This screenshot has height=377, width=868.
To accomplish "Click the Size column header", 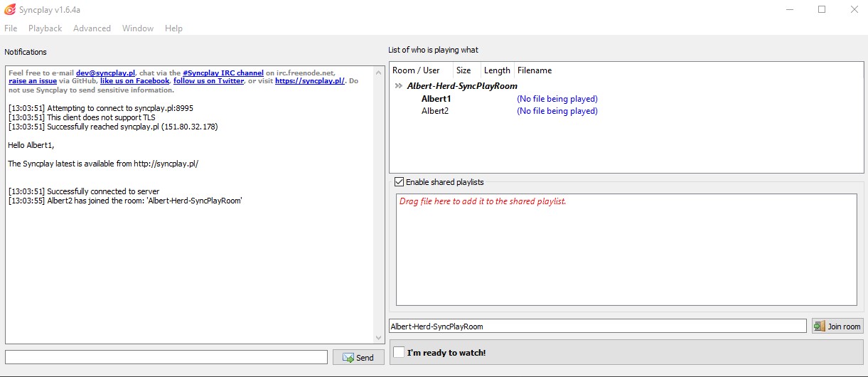I will tap(466, 70).
